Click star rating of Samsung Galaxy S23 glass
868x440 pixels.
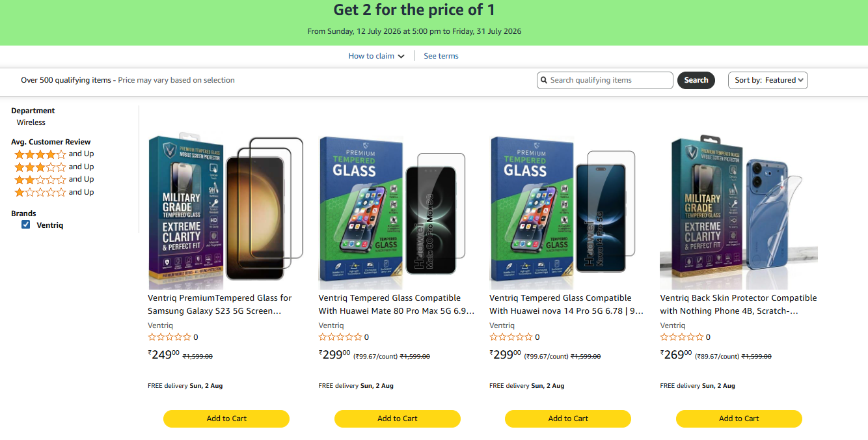click(x=169, y=337)
